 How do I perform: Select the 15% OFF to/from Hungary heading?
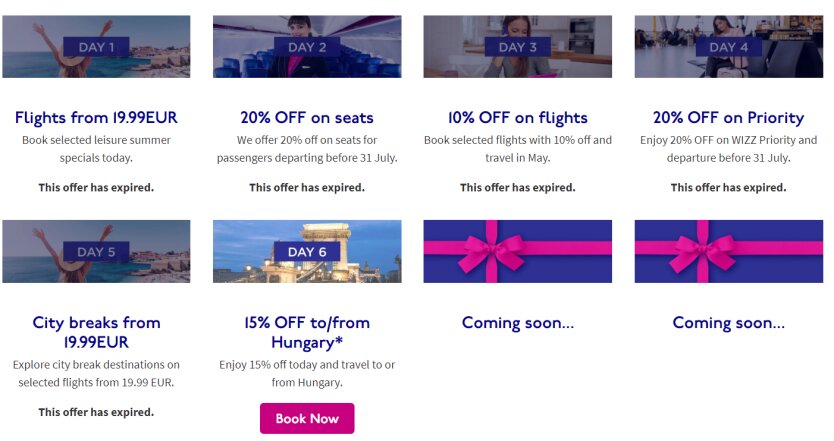tap(307, 332)
